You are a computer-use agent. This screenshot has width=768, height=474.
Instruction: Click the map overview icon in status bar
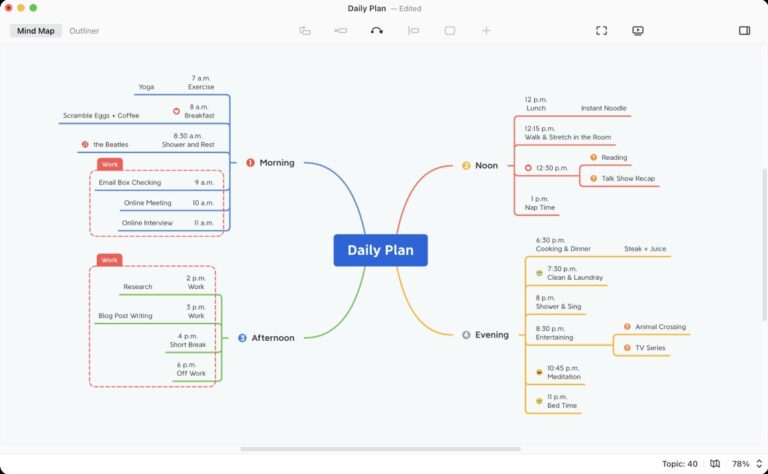pyautogui.click(x=714, y=464)
